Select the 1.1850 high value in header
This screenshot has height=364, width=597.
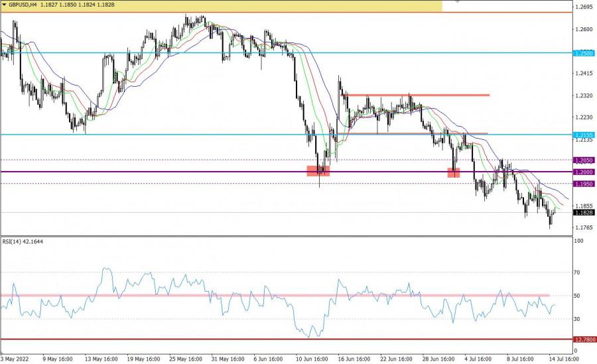(x=67, y=5)
